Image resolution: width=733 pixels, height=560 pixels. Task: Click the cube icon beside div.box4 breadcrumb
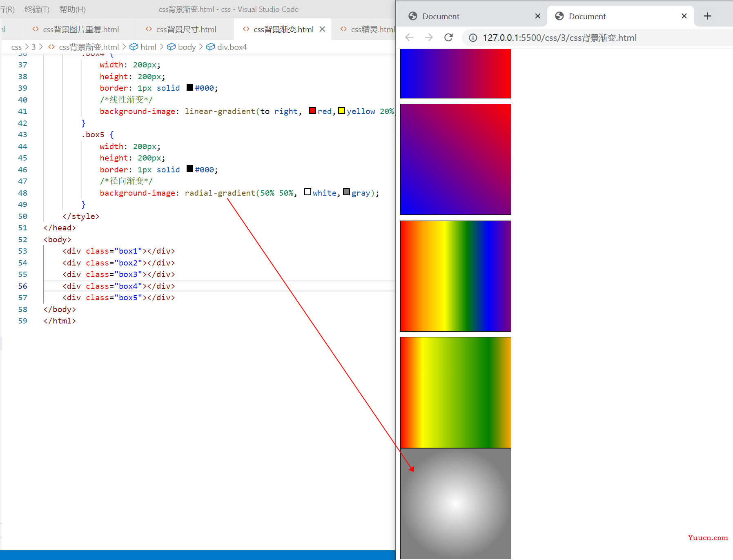coord(210,47)
